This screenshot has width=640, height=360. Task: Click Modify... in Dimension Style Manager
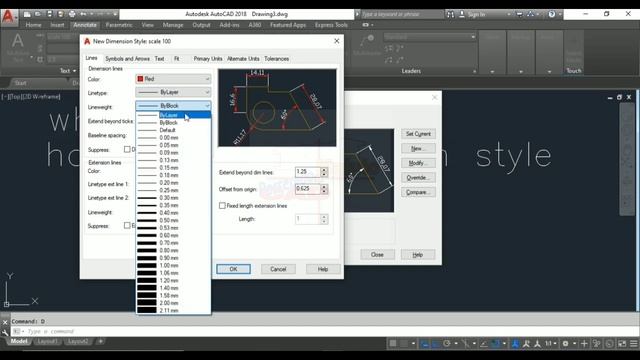pos(418,163)
